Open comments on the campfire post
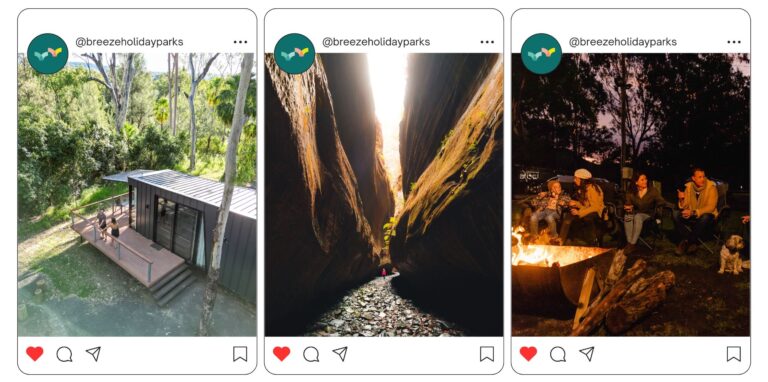Viewport: 768px width, 382px height. point(558,354)
